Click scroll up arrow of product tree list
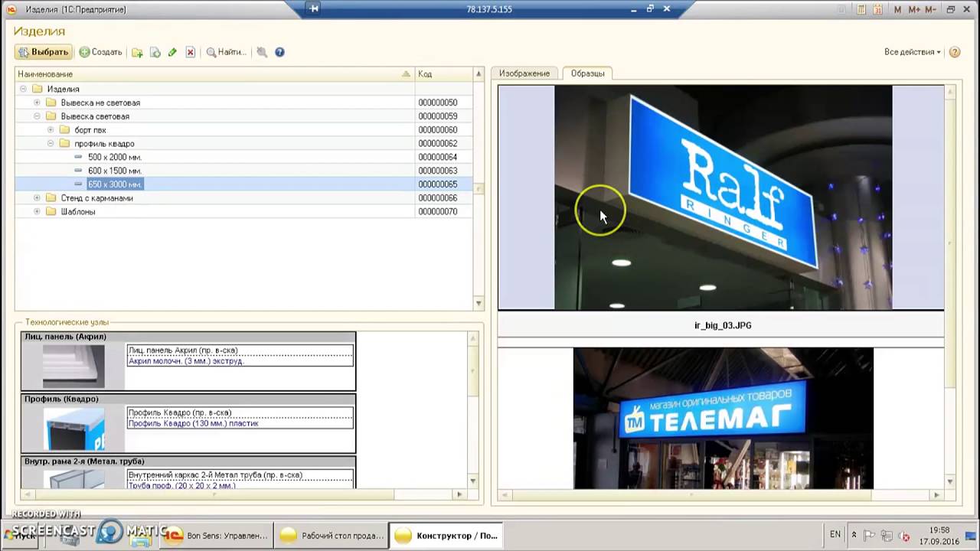 479,74
